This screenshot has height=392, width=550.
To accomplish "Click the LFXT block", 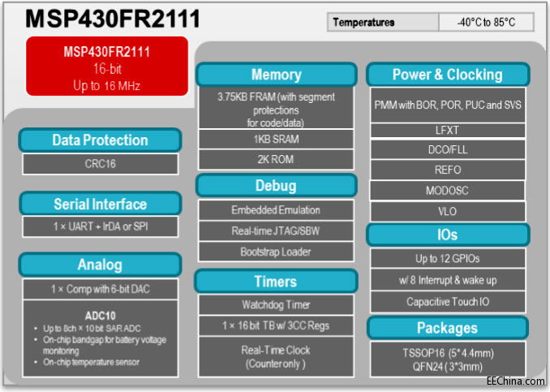I will tap(448, 130).
